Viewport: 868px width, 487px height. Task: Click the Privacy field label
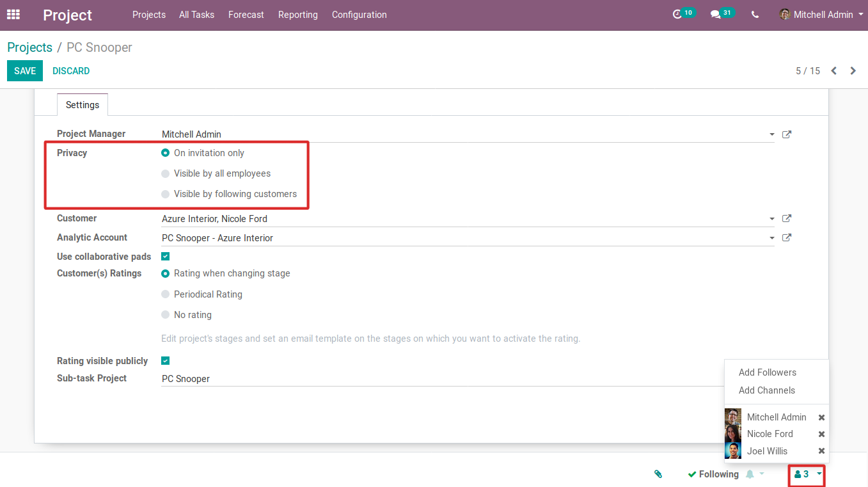72,153
